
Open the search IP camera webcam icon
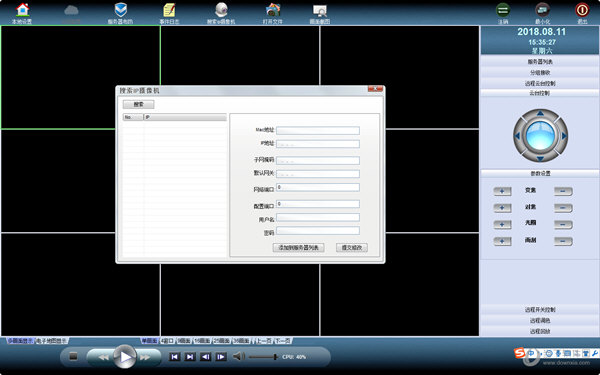pos(221,10)
